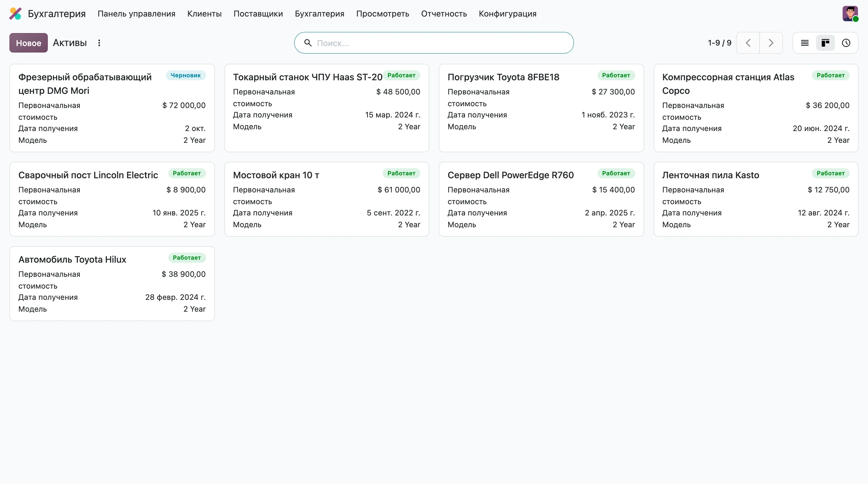Click the date 2 апр. 2025 г.

coord(610,213)
